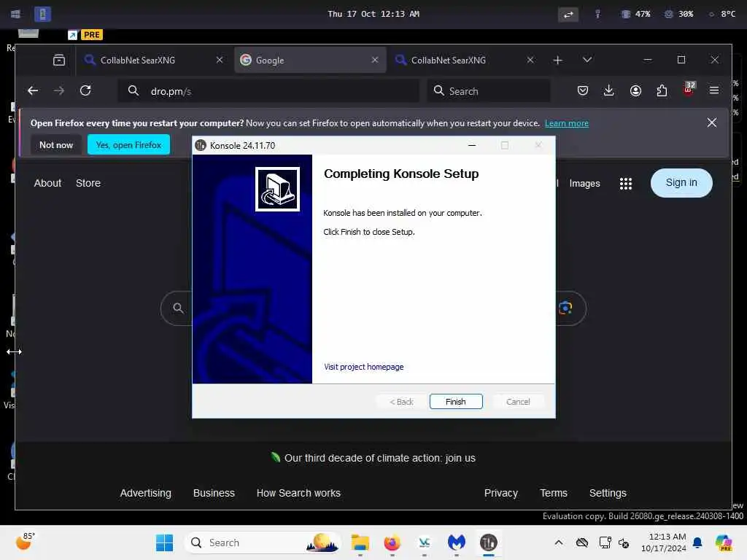Image resolution: width=747 pixels, height=560 pixels.
Task: Reload the page in Firefox
Action: coord(85,90)
